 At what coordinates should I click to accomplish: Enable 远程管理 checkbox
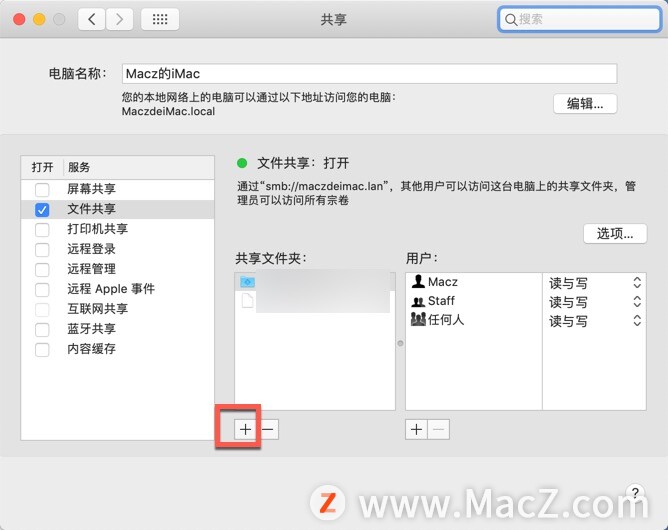(42, 269)
